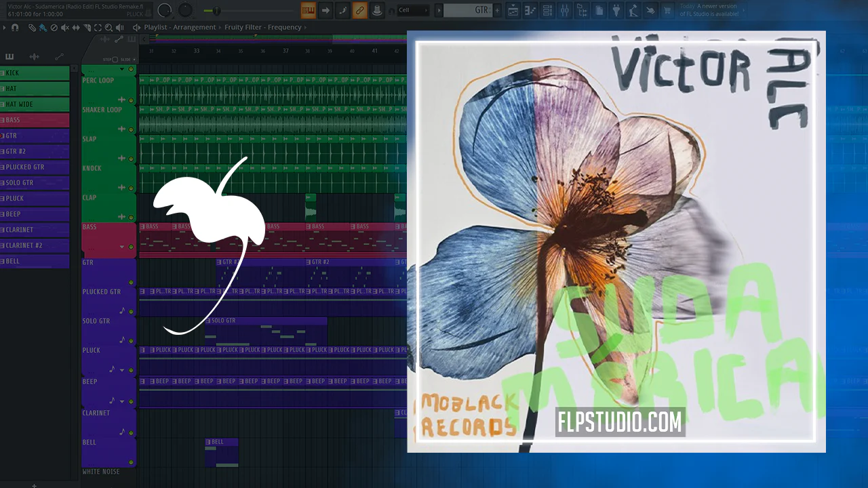Show automation clips in the picker panel
This screenshot has height=488, width=868.
pos(59,57)
